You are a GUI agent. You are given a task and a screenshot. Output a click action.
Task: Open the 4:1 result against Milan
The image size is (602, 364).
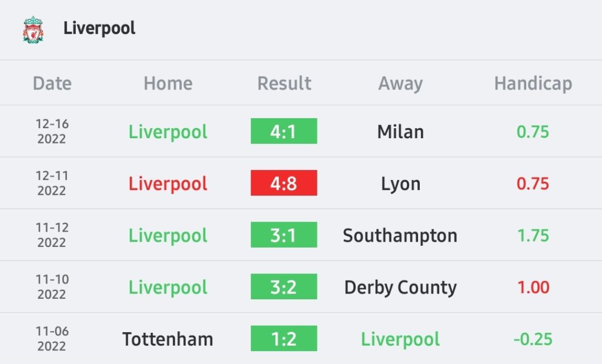click(284, 131)
